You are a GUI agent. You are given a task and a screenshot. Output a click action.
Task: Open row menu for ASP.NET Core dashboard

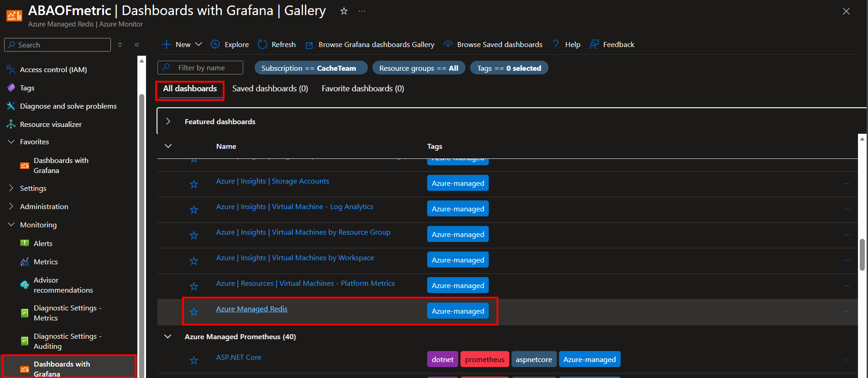point(847,360)
